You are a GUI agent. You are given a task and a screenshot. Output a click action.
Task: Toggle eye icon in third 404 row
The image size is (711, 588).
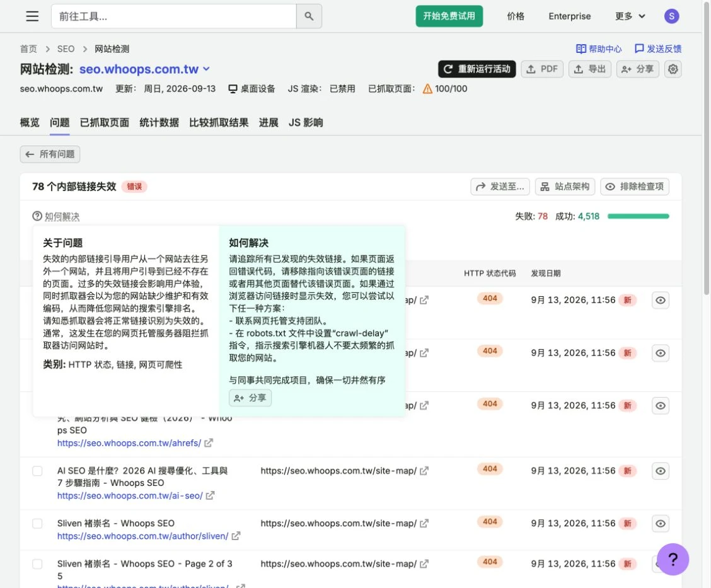point(660,405)
